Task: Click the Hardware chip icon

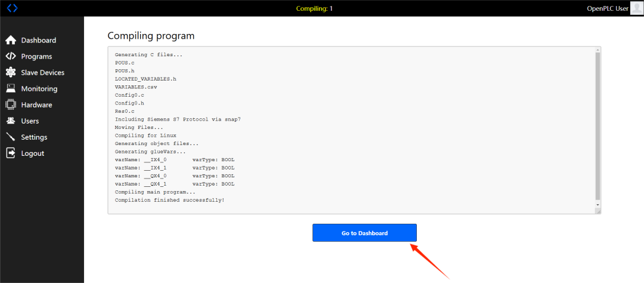Action: [x=11, y=105]
